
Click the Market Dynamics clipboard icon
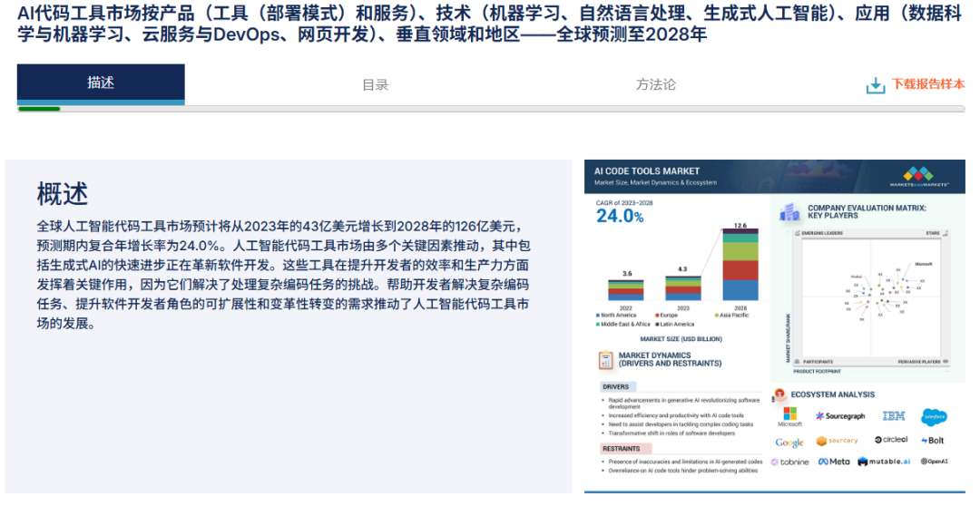pyautogui.click(x=605, y=360)
